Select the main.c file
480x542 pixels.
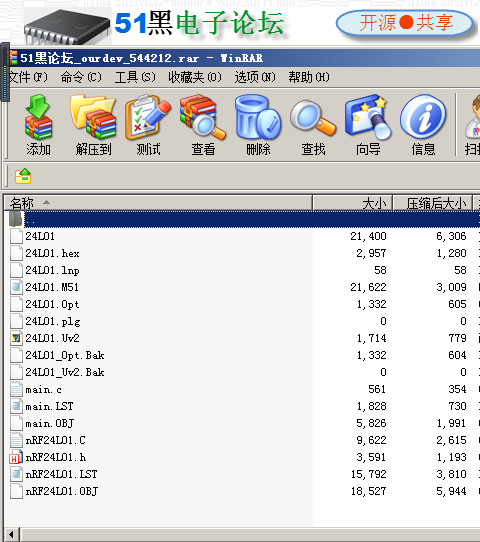coord(44,390)
